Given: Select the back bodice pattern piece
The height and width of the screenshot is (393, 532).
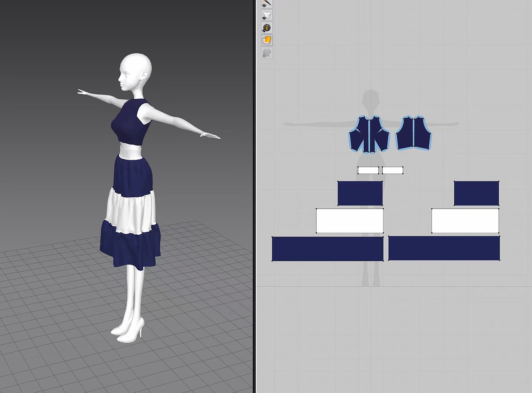Looking at the screenshot, I should (414, 133).
